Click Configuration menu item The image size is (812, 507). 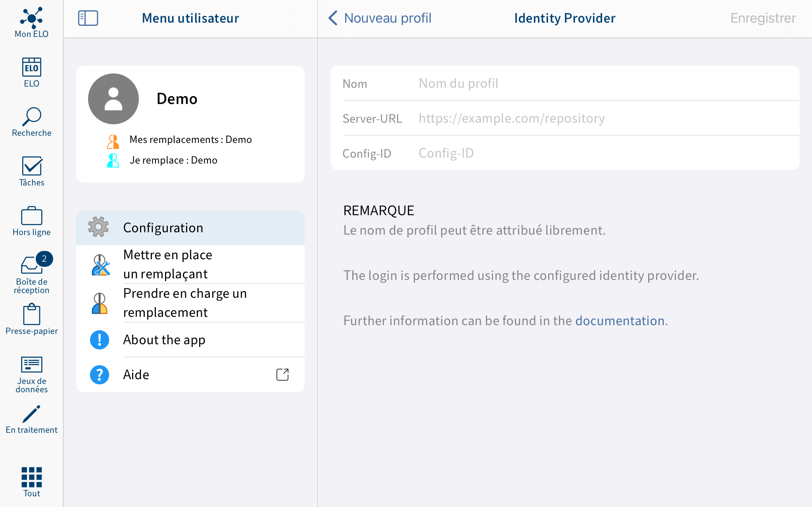point(190,227)
